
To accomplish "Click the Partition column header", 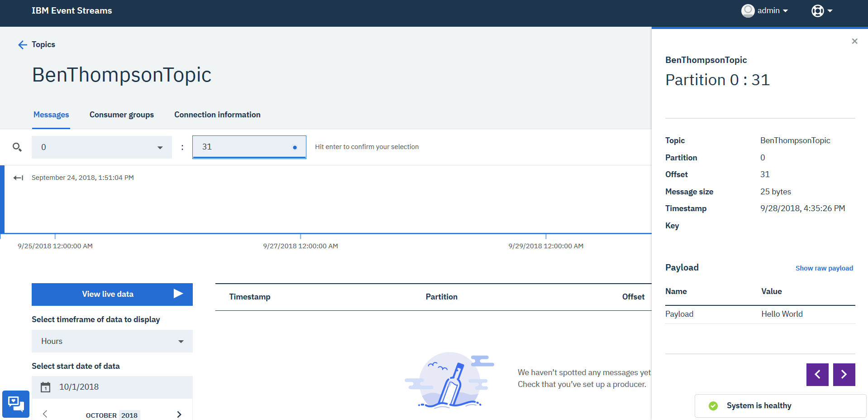I will [x=441, y=297].
